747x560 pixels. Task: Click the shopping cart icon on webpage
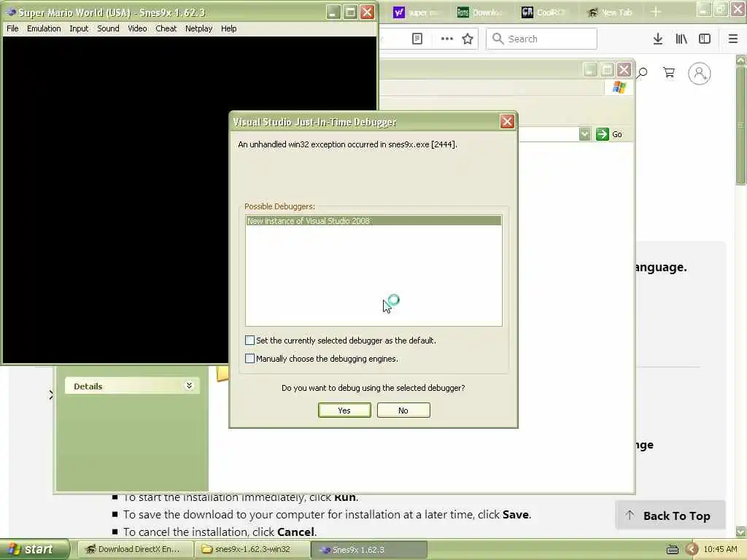[x=669, y=72]
